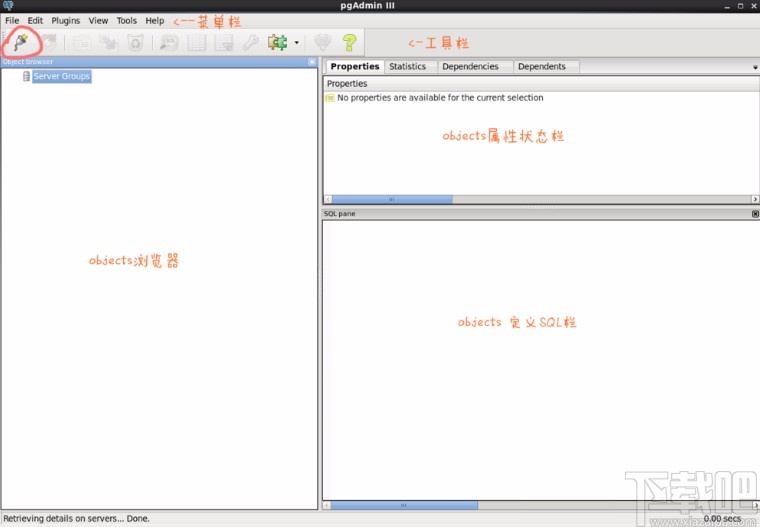This screenshot has width=760, height=527.
Task: Switch to the Properties tab
Action: pyautogui.click(x=355, y=66)
